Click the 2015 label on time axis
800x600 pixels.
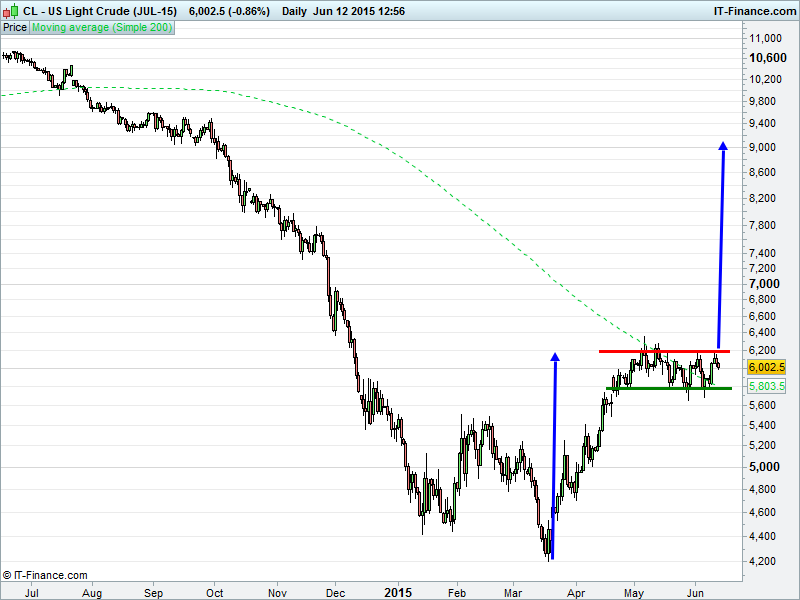(398, 591)
